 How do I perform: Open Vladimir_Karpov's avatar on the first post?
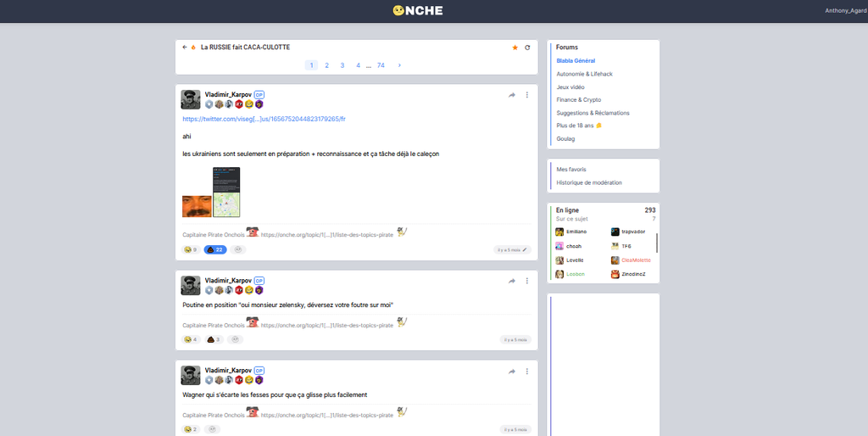click(191, 99)
